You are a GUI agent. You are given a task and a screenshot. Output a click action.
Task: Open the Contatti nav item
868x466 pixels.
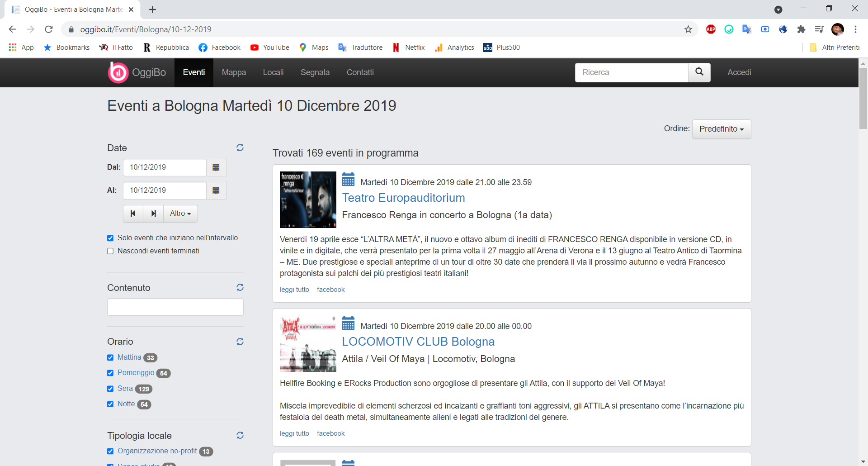click(360, 72)
